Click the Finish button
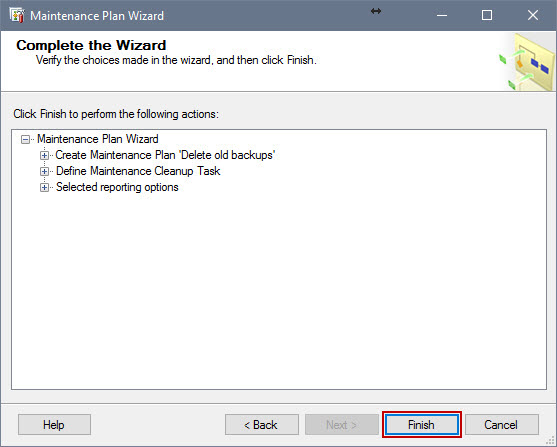The image size is (557, 447). click(422, 425)
